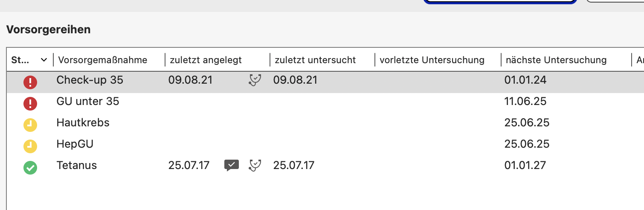Click Tetanus next exam date 01.01.27
This screenshot has height=210, width=644.
(525, 165)
